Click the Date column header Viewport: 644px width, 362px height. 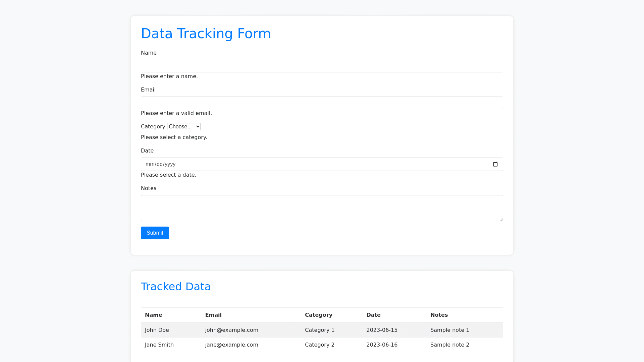[x=373, y=315]
